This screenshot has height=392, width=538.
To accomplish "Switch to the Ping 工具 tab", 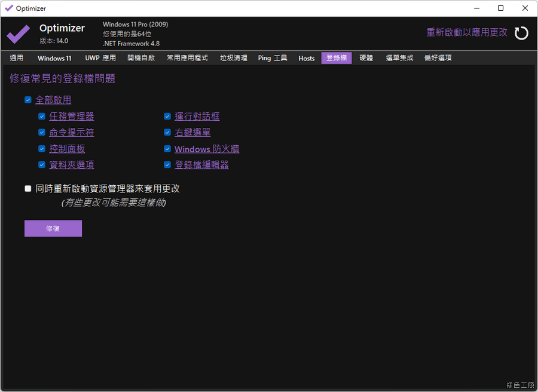I will [x=273, y=58].
